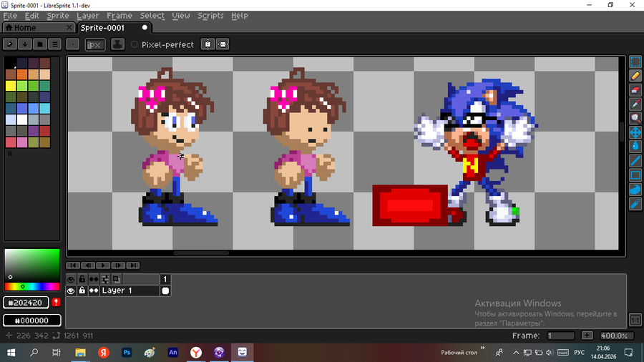This screenshot has height=362, width=644.
Task: Click the ink type stamp icon
Action: click(117, 44)
